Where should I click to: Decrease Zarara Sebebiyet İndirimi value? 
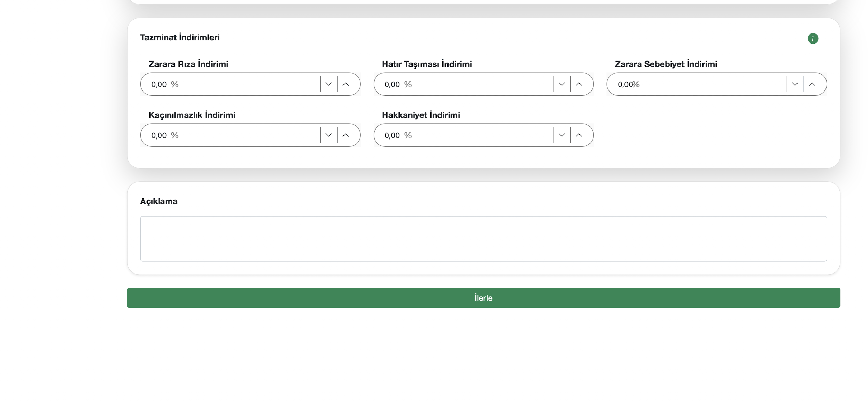pos(795,84)
